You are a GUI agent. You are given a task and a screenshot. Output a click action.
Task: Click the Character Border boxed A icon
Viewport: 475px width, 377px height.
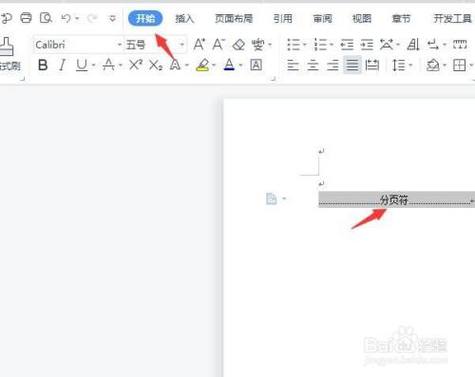click(x=256, y=65)
